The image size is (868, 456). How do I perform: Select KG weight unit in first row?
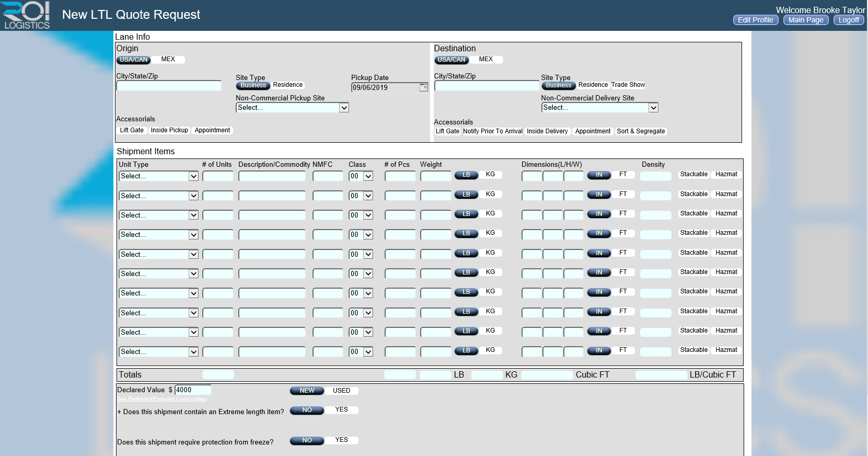tap(490, 174)
